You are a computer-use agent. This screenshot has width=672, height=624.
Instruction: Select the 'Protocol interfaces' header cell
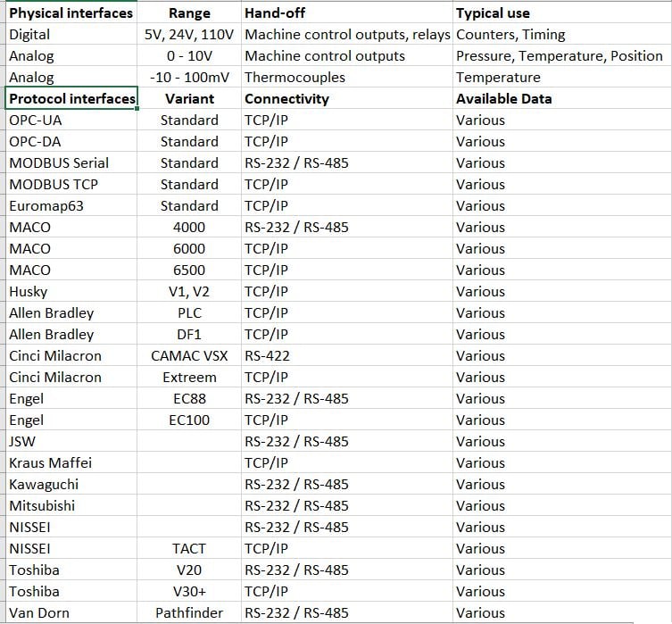[71, 98]
